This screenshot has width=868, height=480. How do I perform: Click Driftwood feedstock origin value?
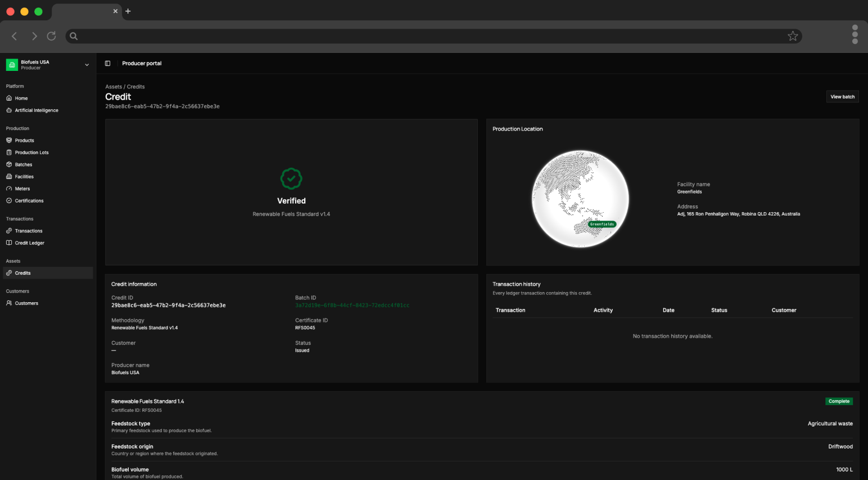[840, 447]
